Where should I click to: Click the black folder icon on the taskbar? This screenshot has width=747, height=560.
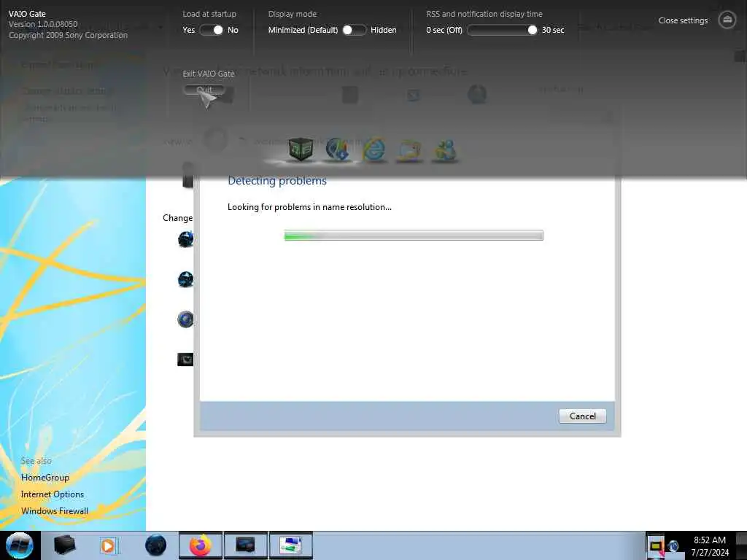(x=64, y=545)
